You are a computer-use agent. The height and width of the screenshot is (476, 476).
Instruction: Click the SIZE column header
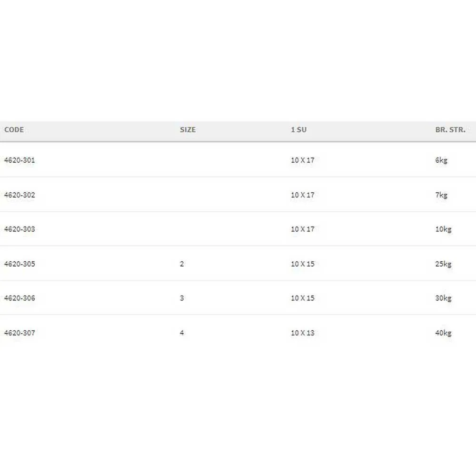(188, 129)
